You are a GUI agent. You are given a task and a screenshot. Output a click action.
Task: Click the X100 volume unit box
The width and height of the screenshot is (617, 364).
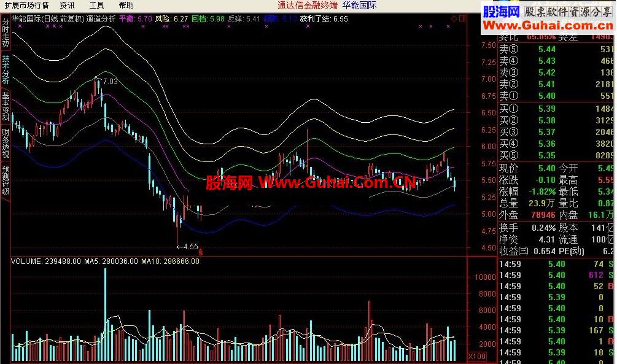tap(477, 357)
